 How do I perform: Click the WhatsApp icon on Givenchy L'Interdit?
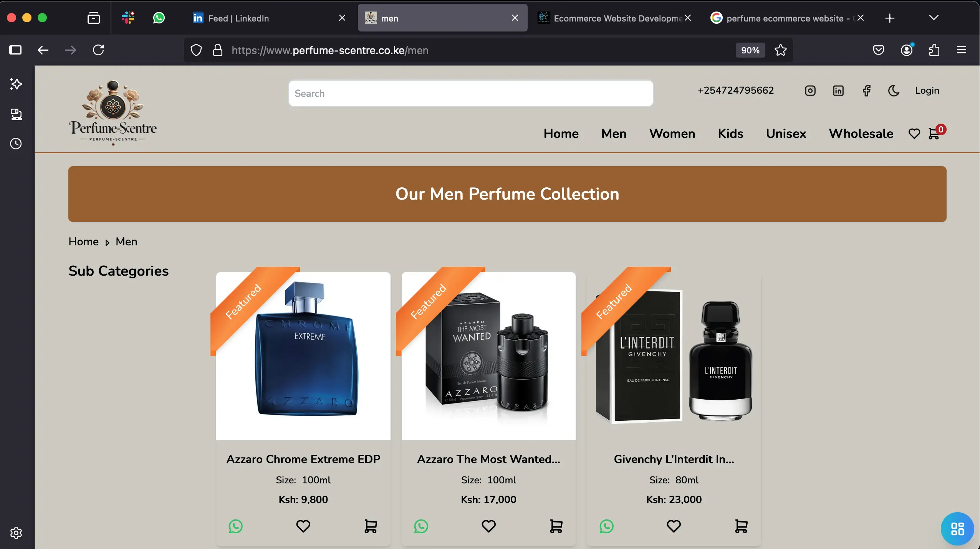[x=606, y=526]
